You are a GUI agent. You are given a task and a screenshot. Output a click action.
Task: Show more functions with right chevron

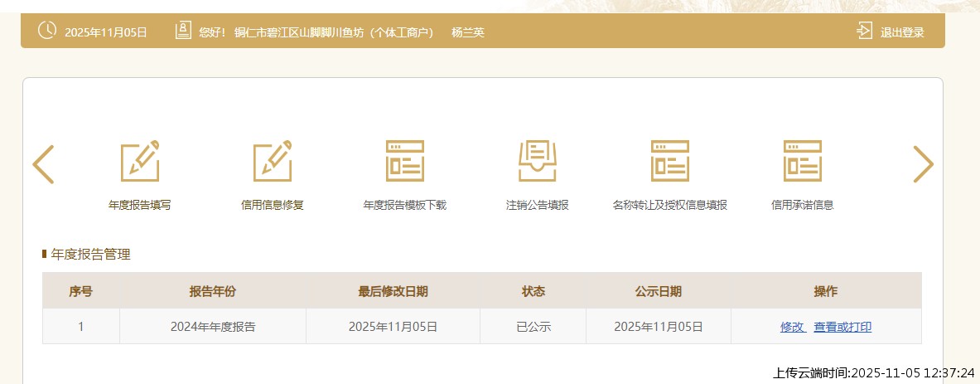coord(923,164)
